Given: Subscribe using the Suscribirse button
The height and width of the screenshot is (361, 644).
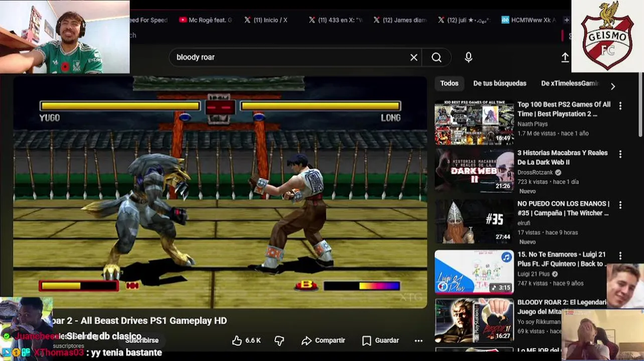Looking at the screenshot, I should (142, 340).
